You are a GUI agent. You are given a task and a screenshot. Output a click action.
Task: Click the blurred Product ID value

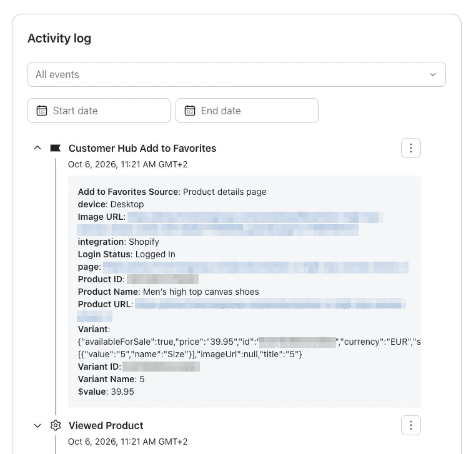point(162,279)
